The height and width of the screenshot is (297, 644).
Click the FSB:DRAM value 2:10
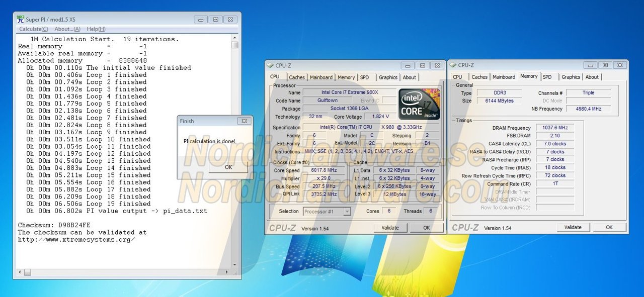point(554,136)
